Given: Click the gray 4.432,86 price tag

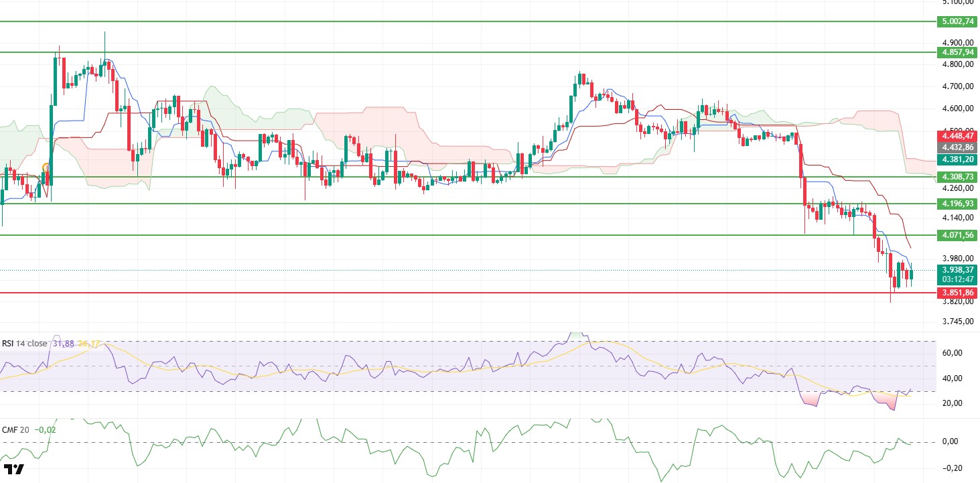Looking at the screenshot, I should pyautogui.click(x=958, y=147).
